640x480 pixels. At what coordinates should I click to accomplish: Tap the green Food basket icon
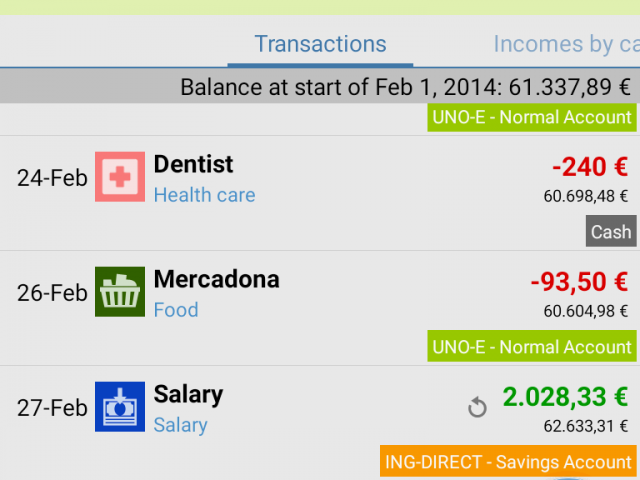coord(120,292)
